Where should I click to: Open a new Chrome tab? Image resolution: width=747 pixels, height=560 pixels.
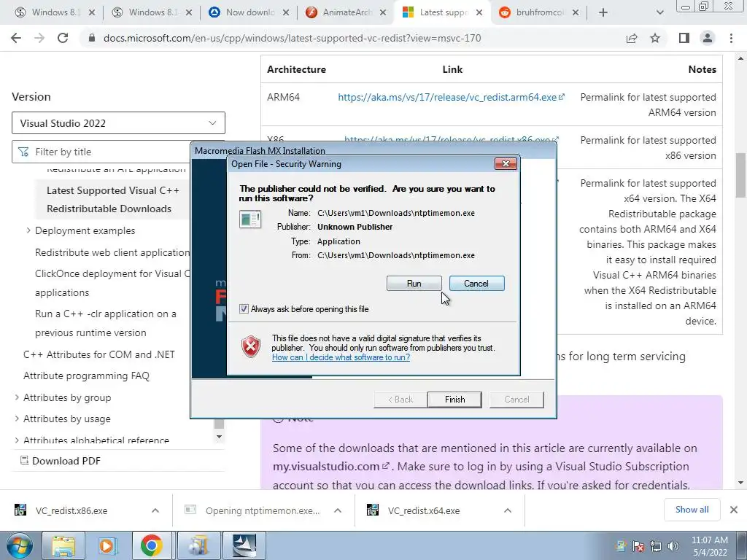(603, 12)
